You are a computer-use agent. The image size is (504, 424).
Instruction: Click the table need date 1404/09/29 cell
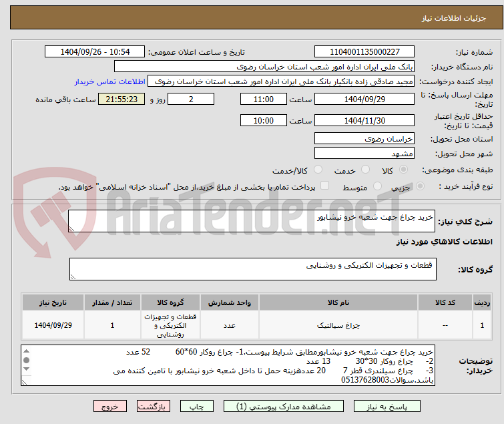53,325
